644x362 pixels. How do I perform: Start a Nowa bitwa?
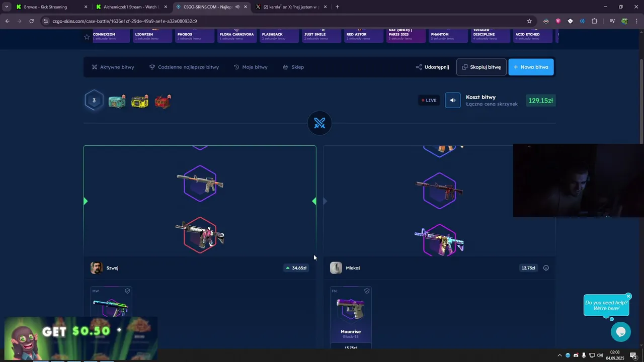pyautogui.click(x=531, y=67)
